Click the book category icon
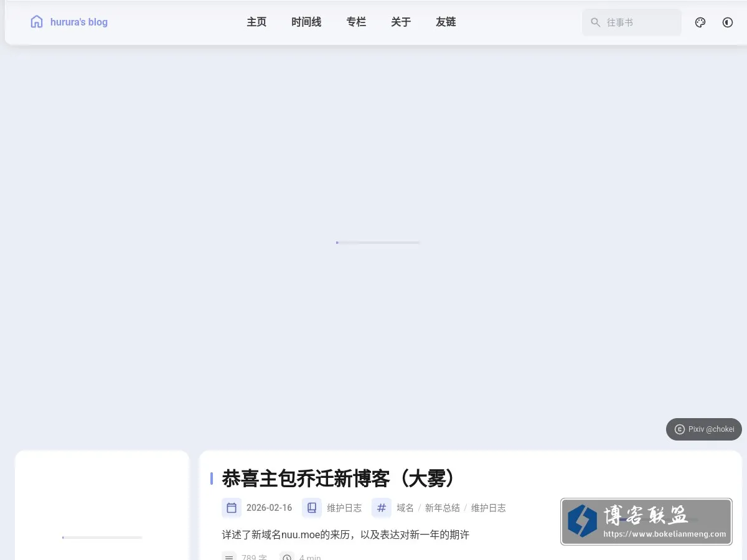This screenshot has width=747, height=560. click(312, 508)
